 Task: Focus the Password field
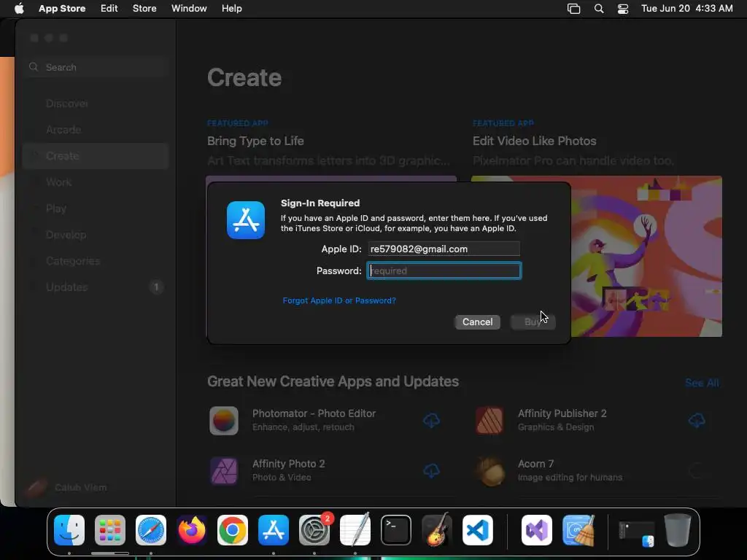click(444, 271)
